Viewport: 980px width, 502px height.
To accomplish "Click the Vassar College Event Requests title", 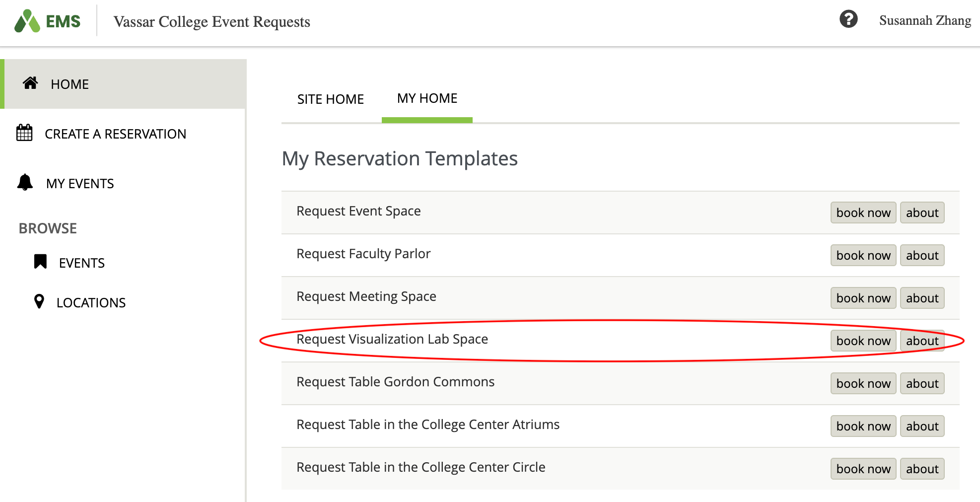I will 211,22.
